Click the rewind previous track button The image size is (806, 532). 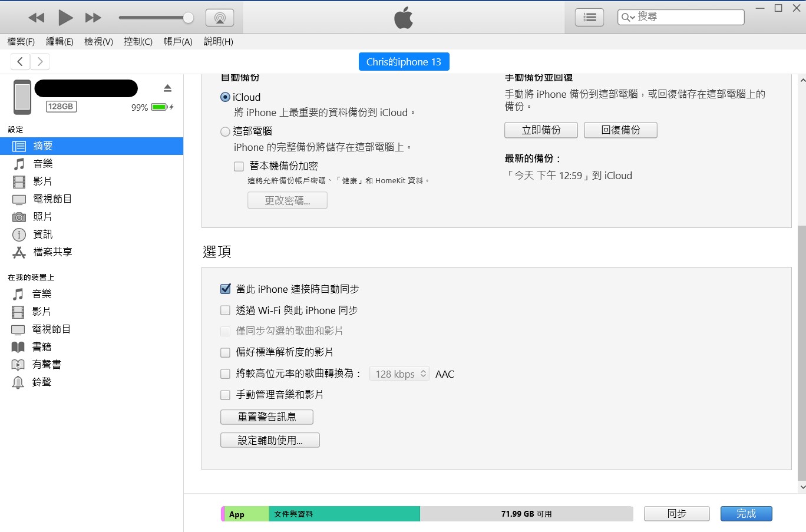pyautogui.click(x=37, y=18)
